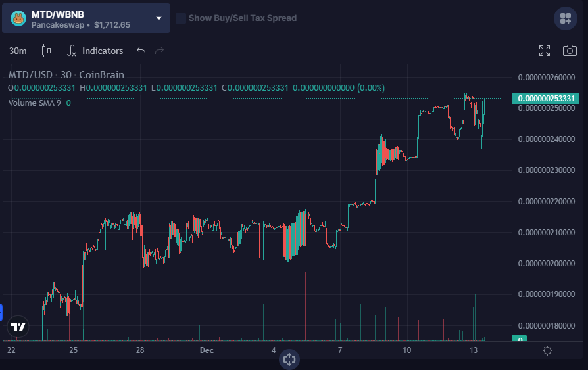Click the Dec date label on time axis
This screenshot has height=370, width=588.
pos(207,350)
